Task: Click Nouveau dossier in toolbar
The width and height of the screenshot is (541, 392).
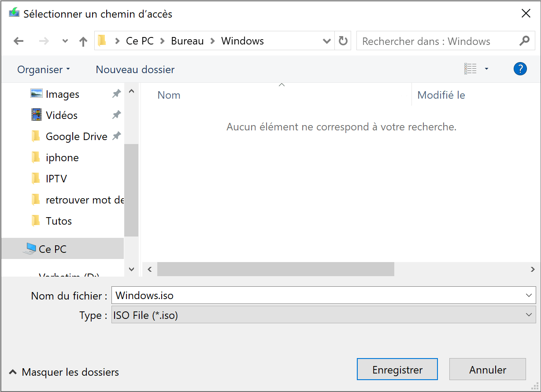Action: pos(135,70)
